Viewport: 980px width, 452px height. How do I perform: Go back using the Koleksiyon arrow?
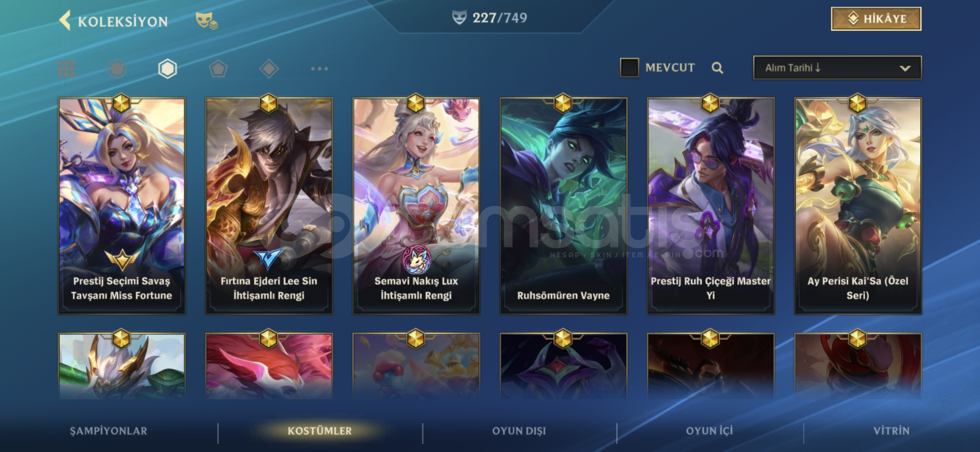[x=65, y=20]
